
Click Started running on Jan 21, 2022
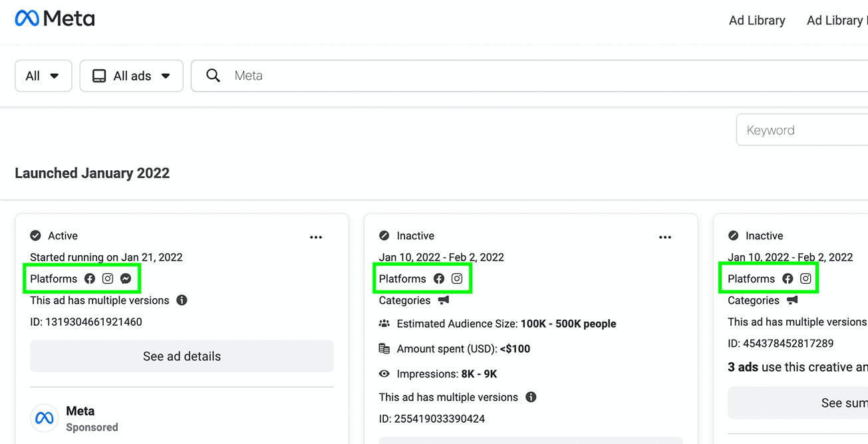[106, 257]
